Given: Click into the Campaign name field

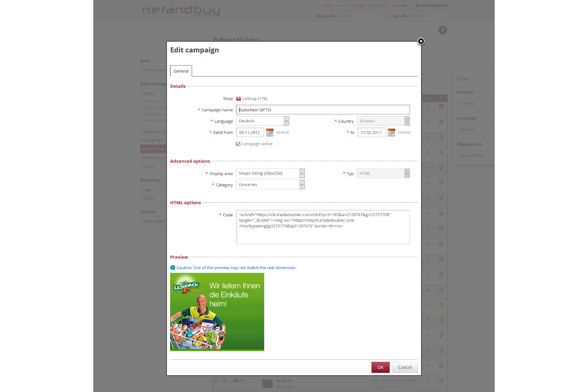Looking at the screenshot, I should 323,110.
